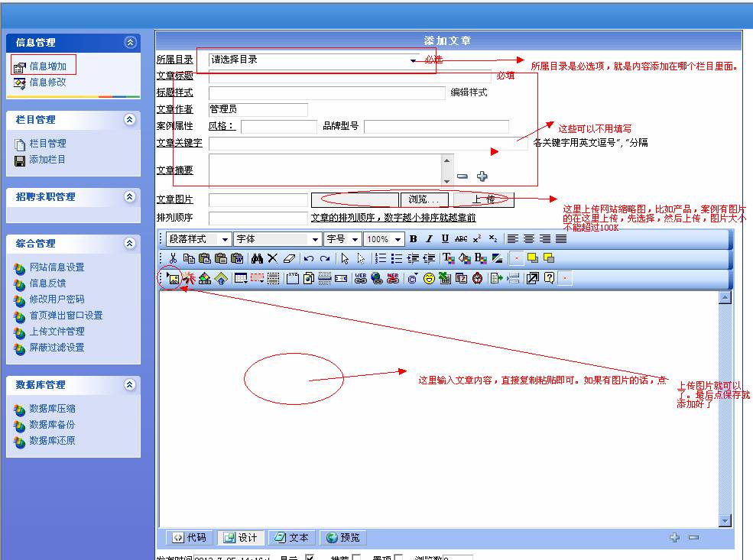Select the Underline icon

pyautogui.click(x=445, y=238)
